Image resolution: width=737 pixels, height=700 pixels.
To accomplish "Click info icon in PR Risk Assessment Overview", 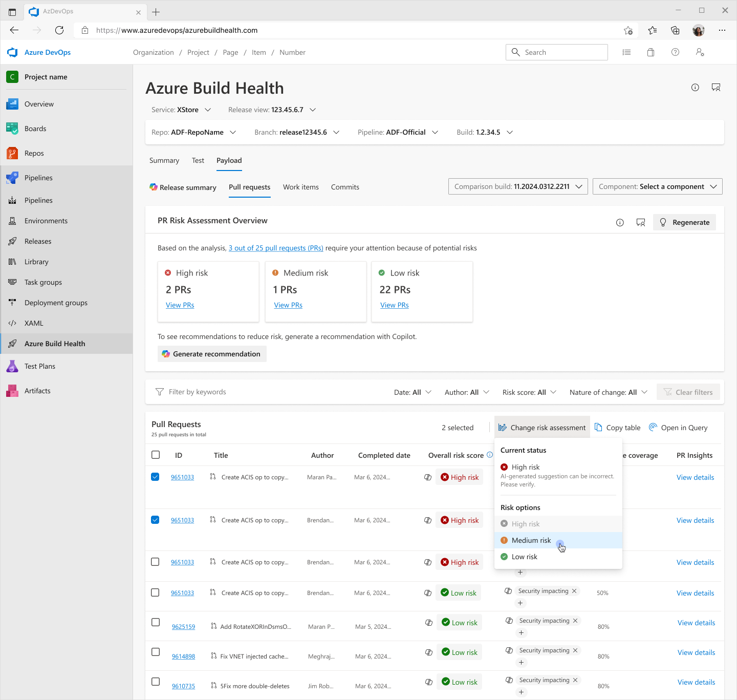I will [620, 222].
